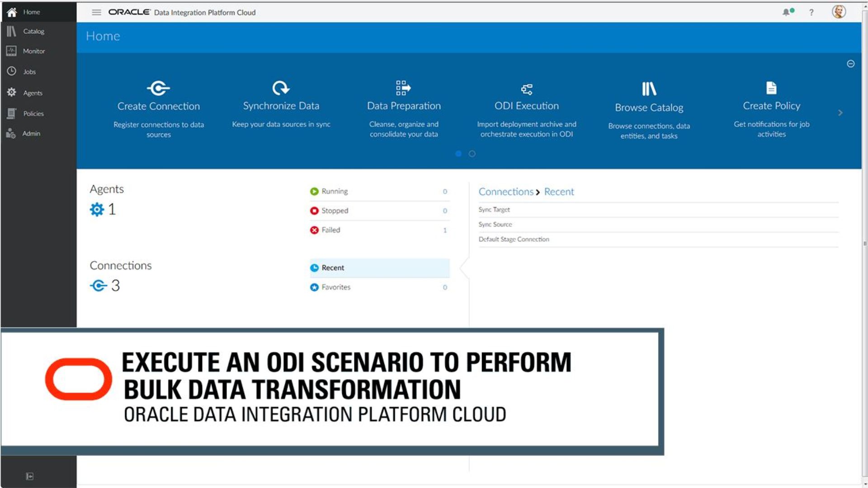The width and height of the screenshot is (868, 488).
Task: Click the Default Stage Connection link
Action: pos(514,239)
